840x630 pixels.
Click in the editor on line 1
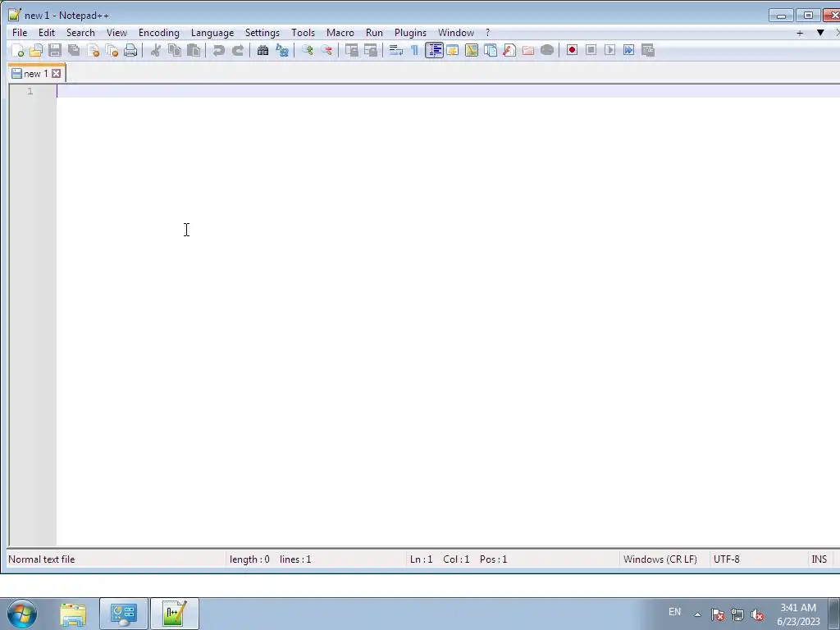[448, 91]
